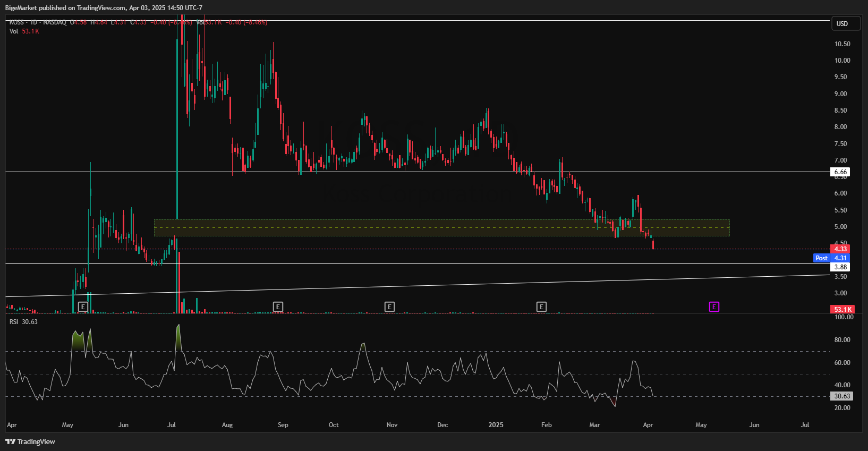Click the 10.50 price axis label
868x451 pixels.
click(x=842, y=44)
